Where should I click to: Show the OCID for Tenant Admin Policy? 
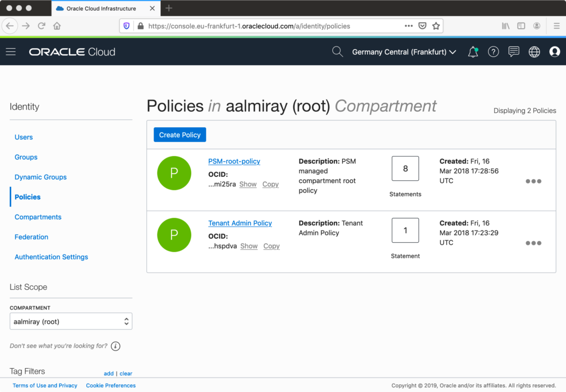pos(249,246)
